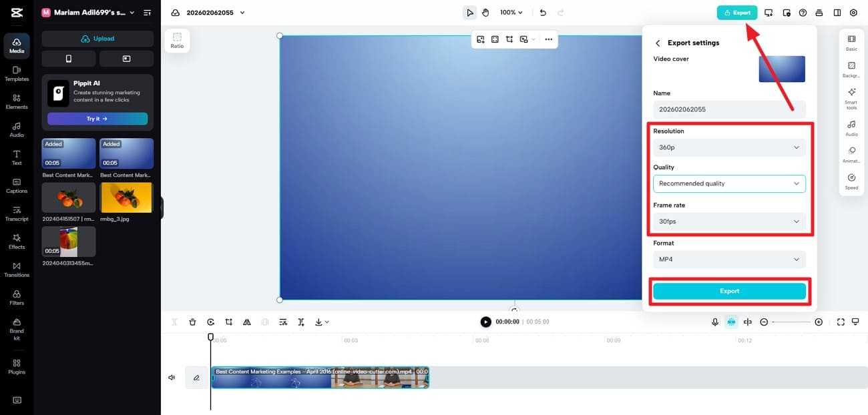Fit timeline to screen icon
The width and height of the screenshot is (868, 415).
tap(841, 322)
